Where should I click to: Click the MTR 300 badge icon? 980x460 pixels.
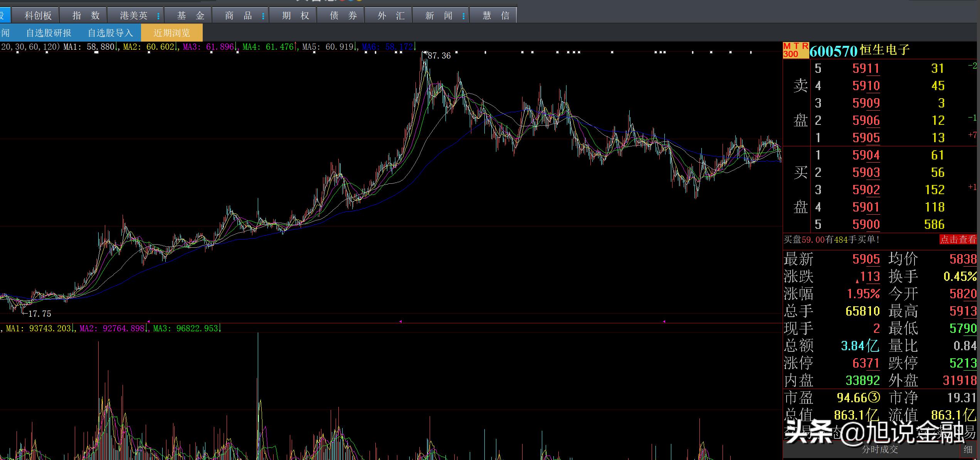pyautogui.click(x=795, y=50)
